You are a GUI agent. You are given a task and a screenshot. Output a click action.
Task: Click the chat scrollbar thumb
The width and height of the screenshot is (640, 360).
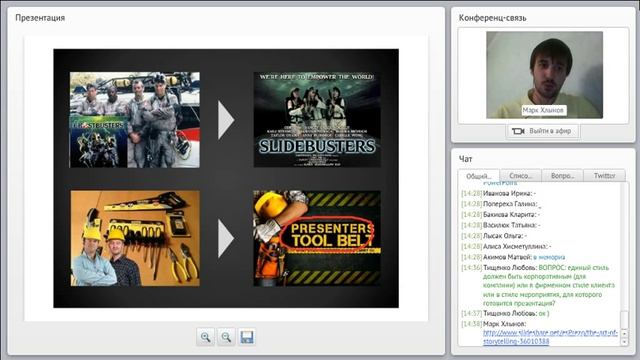pyautogui.click(x=624, y=319)
